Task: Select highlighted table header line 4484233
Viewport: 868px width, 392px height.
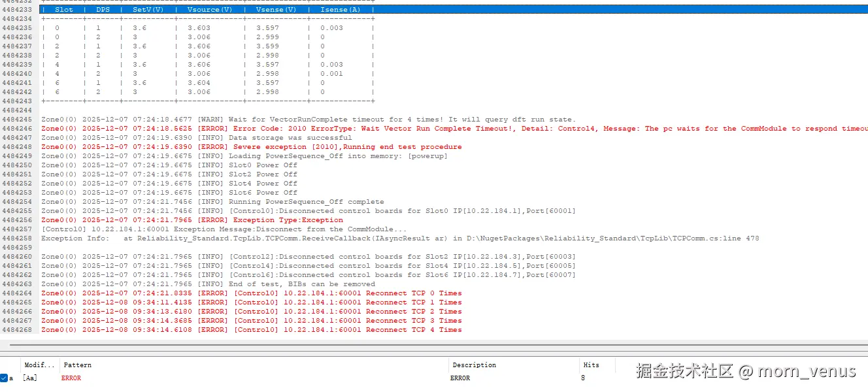Action: [454, 10]
